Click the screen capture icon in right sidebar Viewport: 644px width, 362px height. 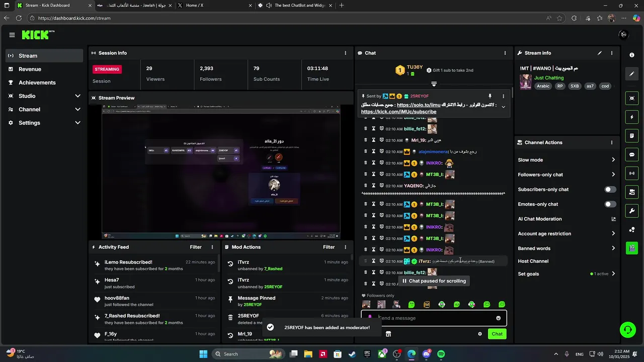tap(632, 98)
